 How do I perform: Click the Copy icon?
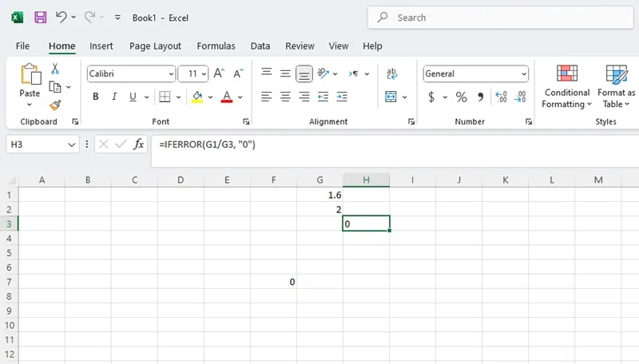point(54,87)
